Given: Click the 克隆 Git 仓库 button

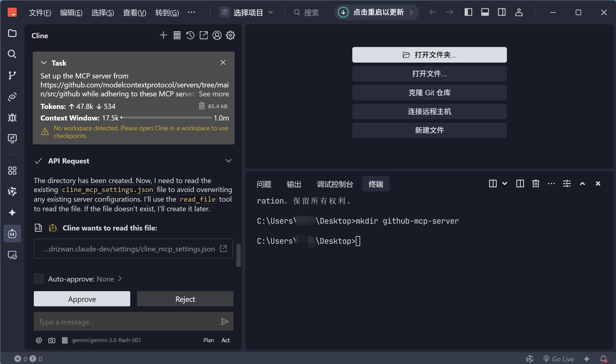Looking at the screenshot, I should pos(429,93).
